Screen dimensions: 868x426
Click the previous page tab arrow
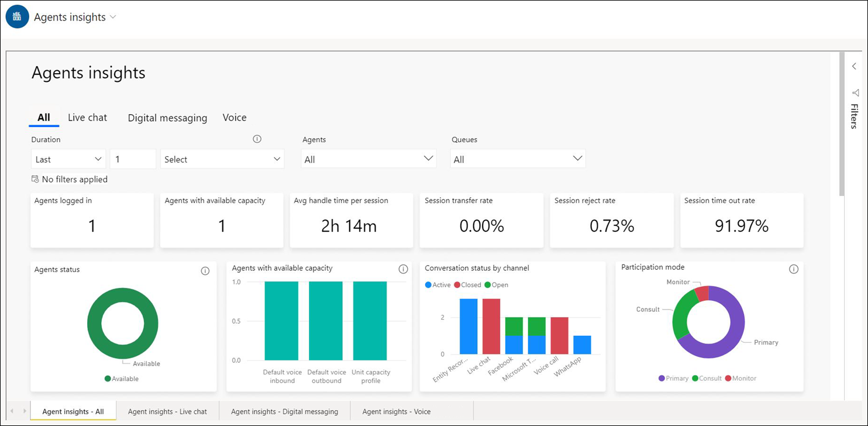(x=13, y=411)
